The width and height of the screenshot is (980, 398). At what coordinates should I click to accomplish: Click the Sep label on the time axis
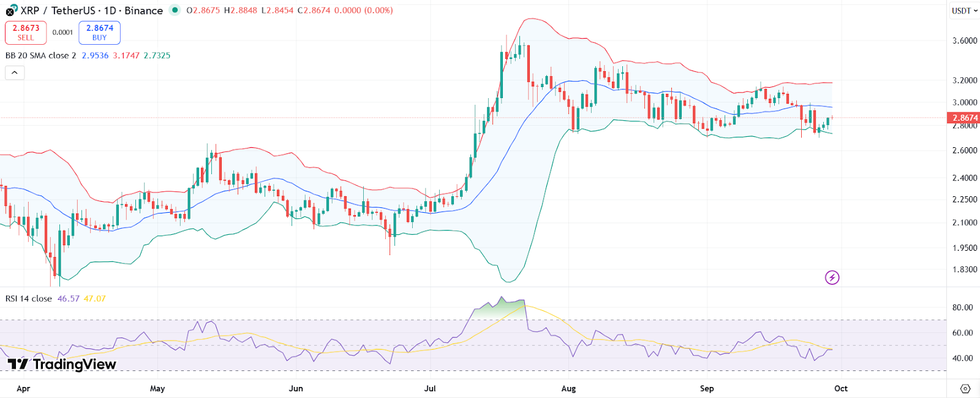(707, 389)
